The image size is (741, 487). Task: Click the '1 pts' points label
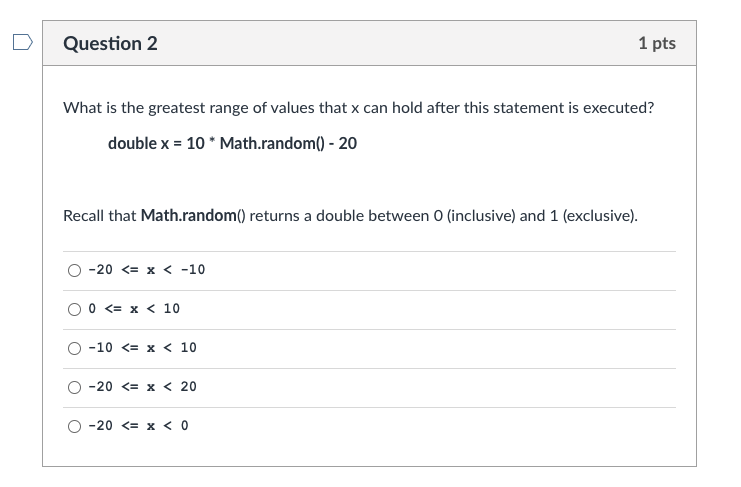[657, 43]
